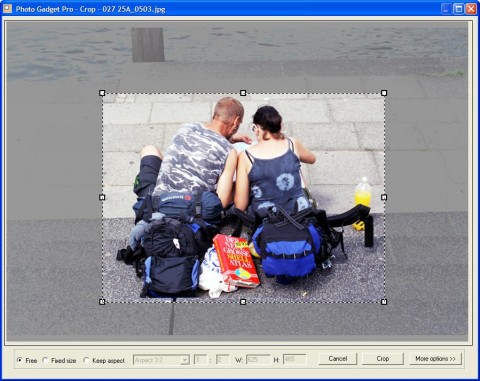The width and height of the screenshot is (480, 381).
Task: Click the left-middle crop selection handle
Action: pos(102,197)
